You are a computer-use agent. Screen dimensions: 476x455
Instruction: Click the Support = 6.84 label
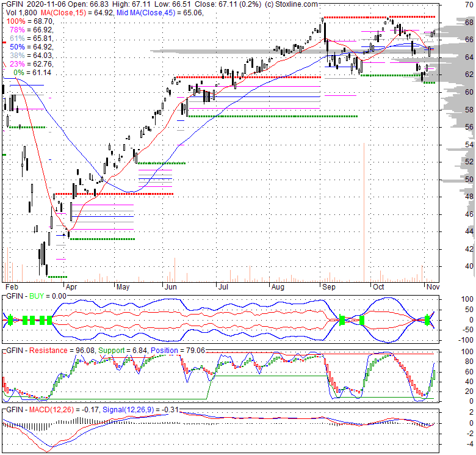click(123, 350)
